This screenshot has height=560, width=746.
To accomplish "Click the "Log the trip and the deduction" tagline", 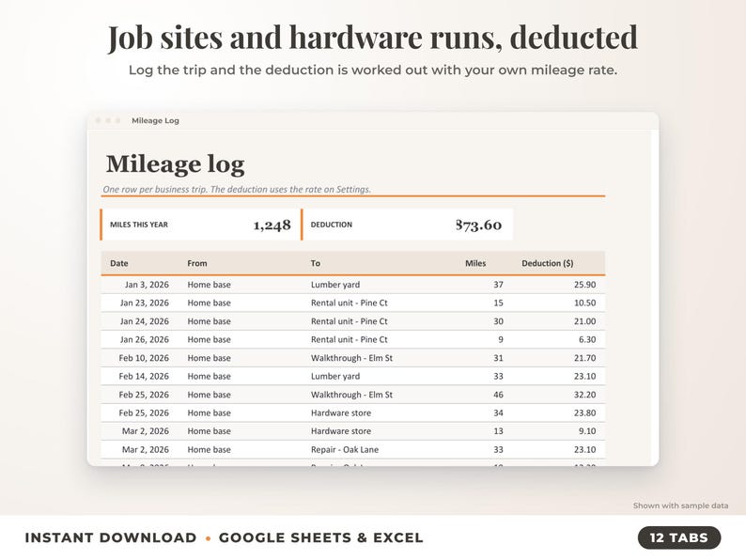I will pos(372,70).
